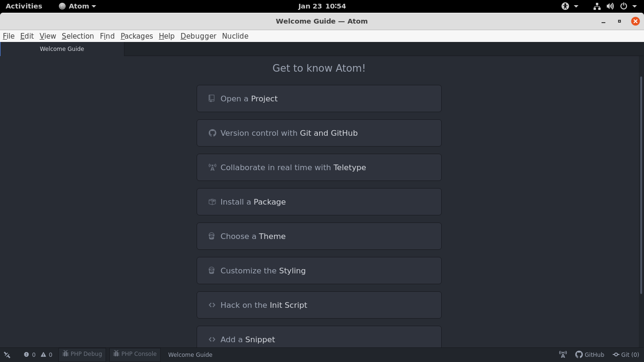Click the linter error count icon in status bar
Viewport: 644px width, 362px height.
[x=26, y=354]
